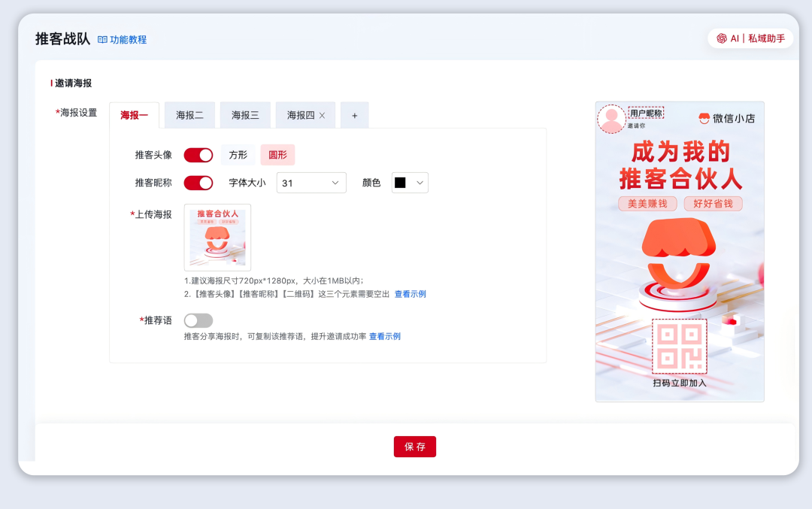Screen dimensions: 812x509
Task: Open the 字体大小 font size dropdown
Action: pos(311,182)
